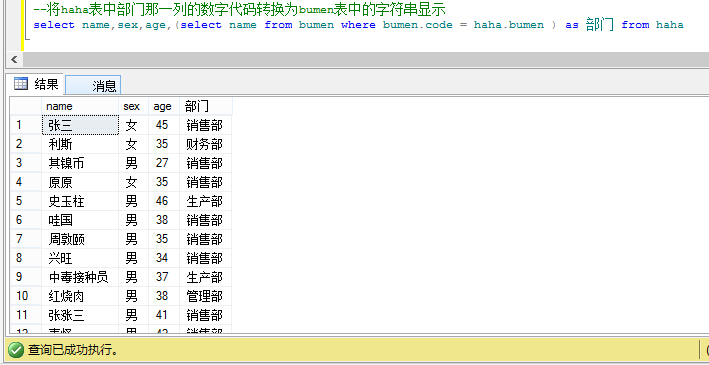Click the name cell 兴旺
709x365 pixels.
pyautogui.click(x=80, y=258)
